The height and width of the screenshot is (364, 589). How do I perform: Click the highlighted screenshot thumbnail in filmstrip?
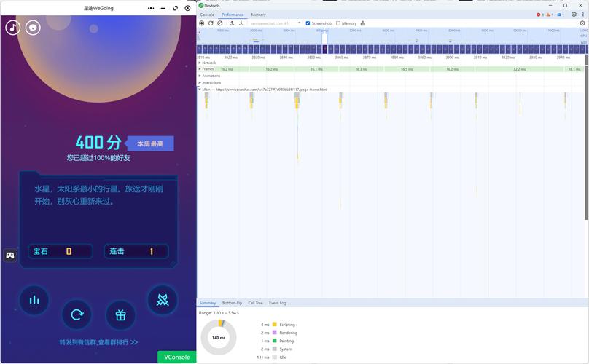(325, 50)
